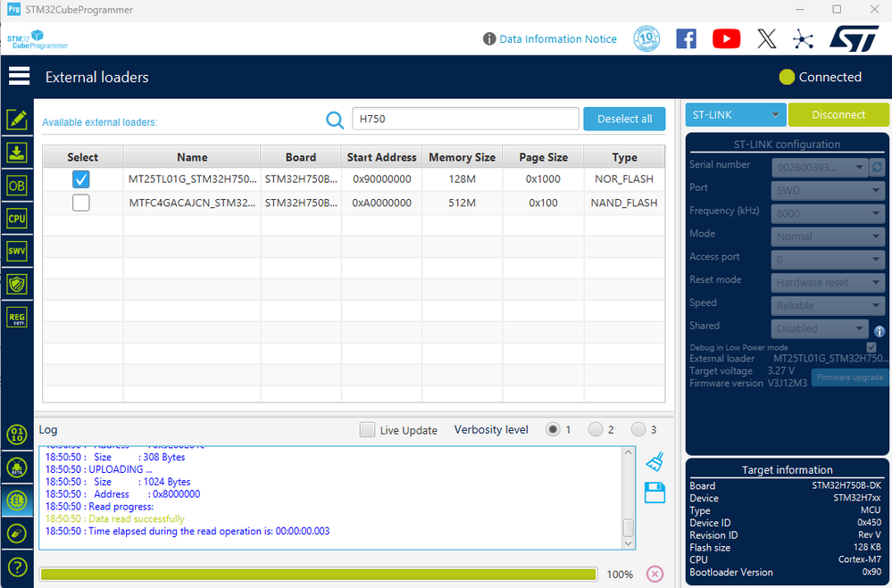Click the external loader search field
Viewport: 892px width, 588px height.
(x=465, y=119)
